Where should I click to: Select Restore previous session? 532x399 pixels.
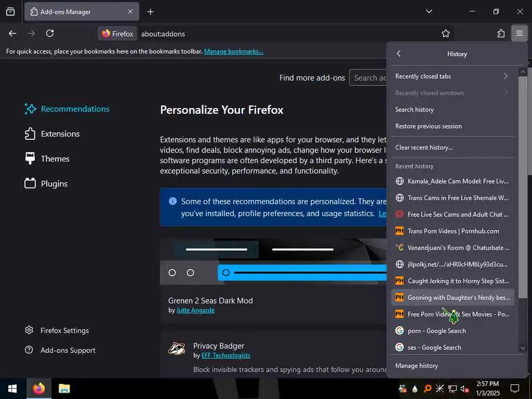pyautogui.click(x=453, y=126)
